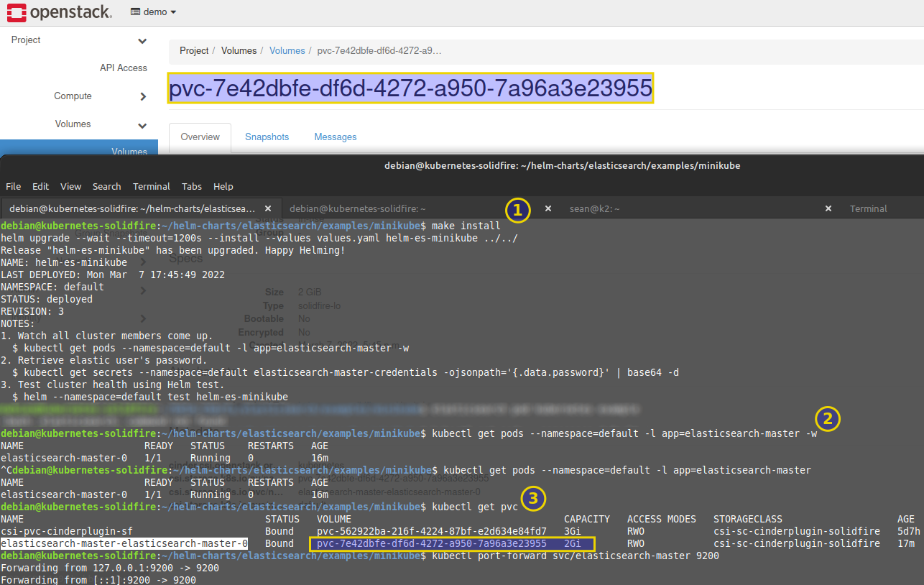Click the 'kubectl get pvc' command
Image resolution: width=924 pixels, height=585 pixels.
(x=474, y=507)
